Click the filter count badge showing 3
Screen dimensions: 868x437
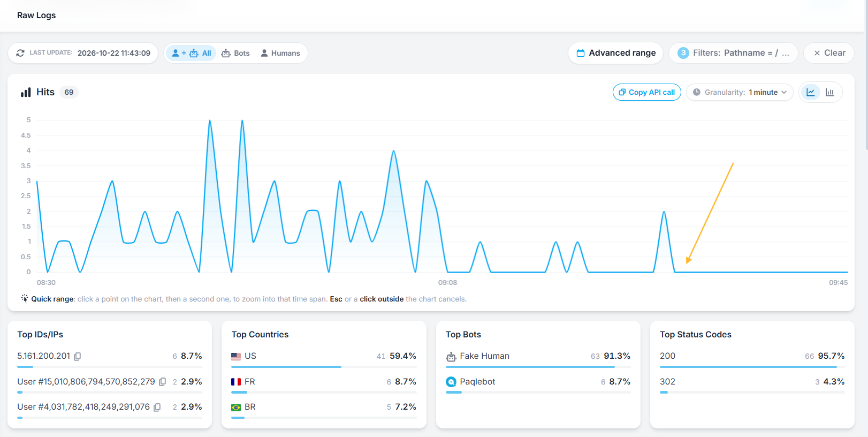coord(683,53)
